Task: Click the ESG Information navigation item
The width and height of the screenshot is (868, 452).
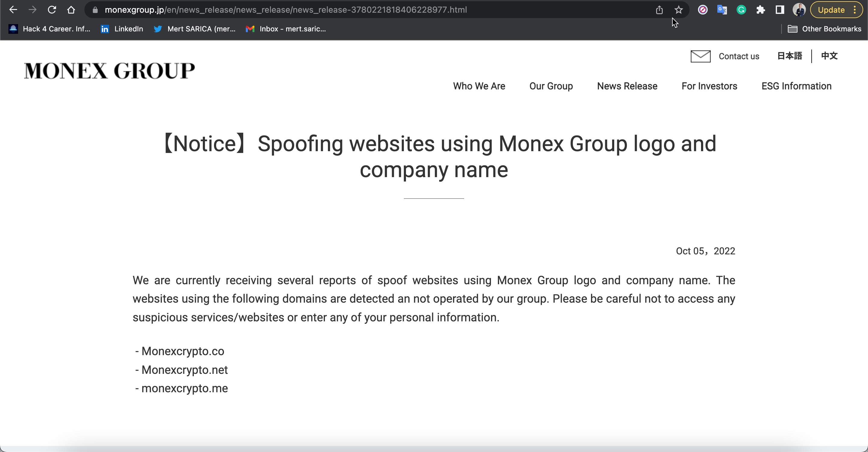Action: tap(797, 86)
